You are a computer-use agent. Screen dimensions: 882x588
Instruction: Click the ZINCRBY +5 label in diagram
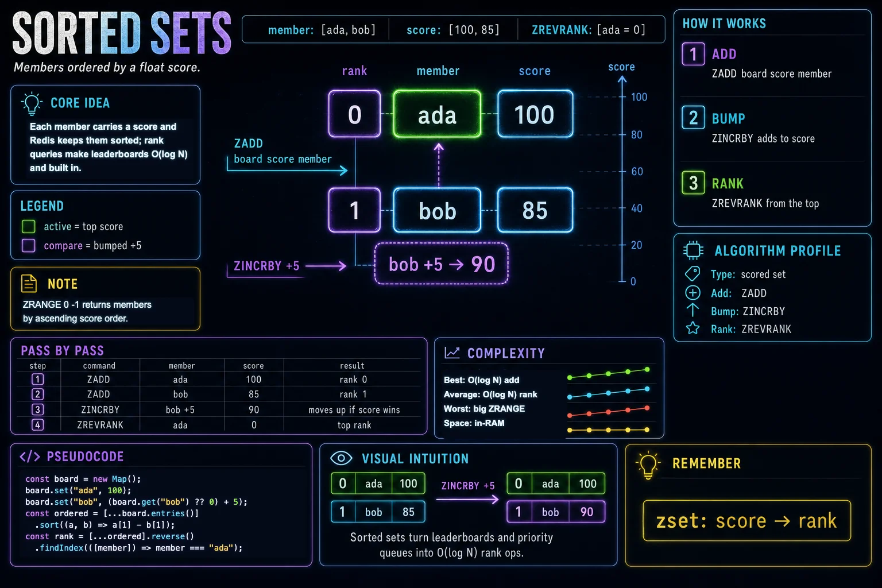(x=266, y=266)
